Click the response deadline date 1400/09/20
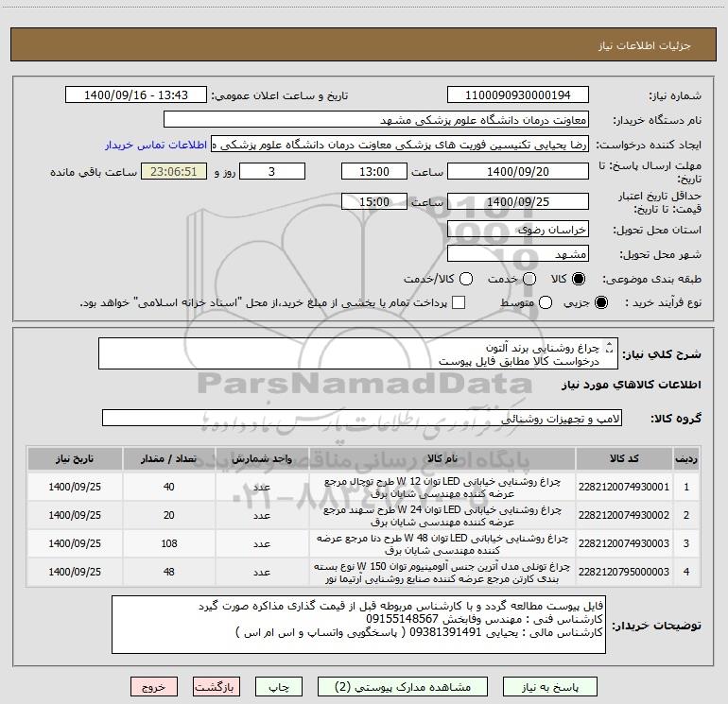The width and height of the screenshot is (728, 704). [x=518, y=172]
